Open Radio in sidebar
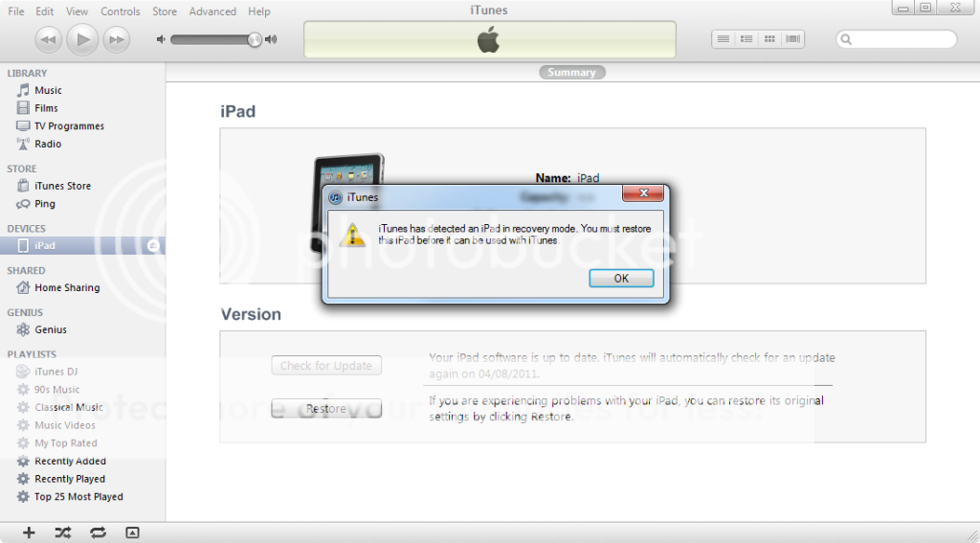The width and height of the screenshot is (980, 543). (x=48, y=144)
